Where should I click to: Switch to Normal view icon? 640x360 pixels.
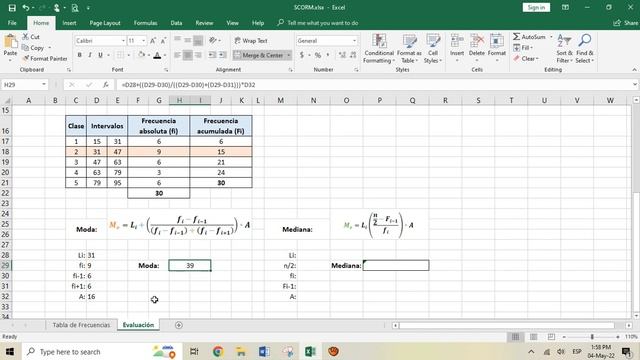(x=516, y=337)
